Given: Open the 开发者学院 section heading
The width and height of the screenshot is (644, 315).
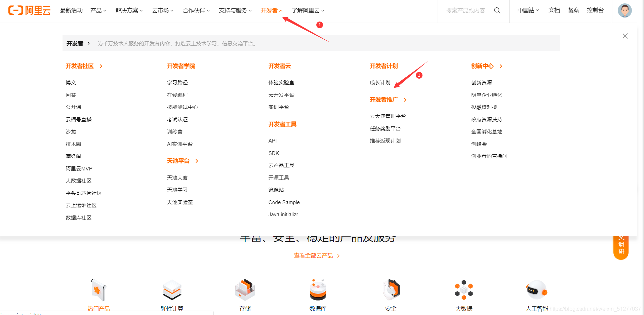Looking at the screenshot, I should pos(181,66).
